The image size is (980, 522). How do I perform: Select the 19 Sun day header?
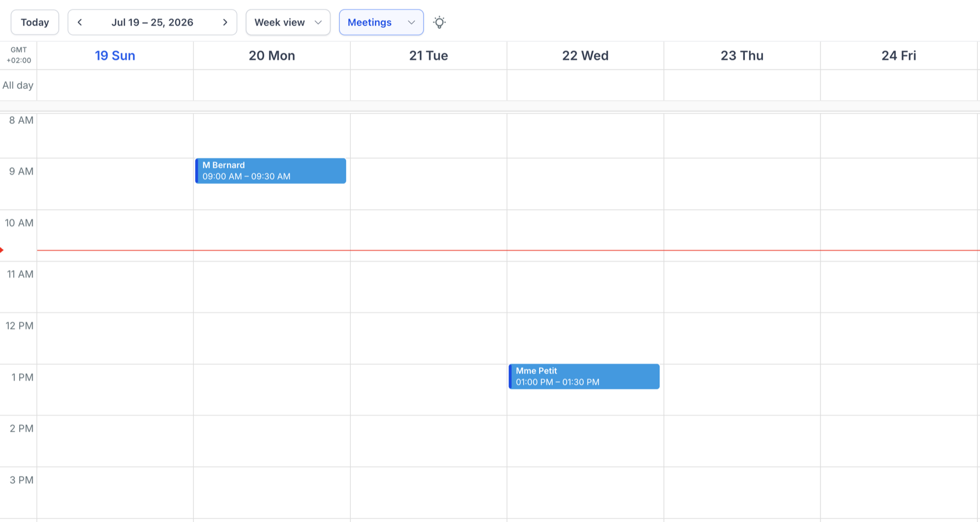pos(115,56)
